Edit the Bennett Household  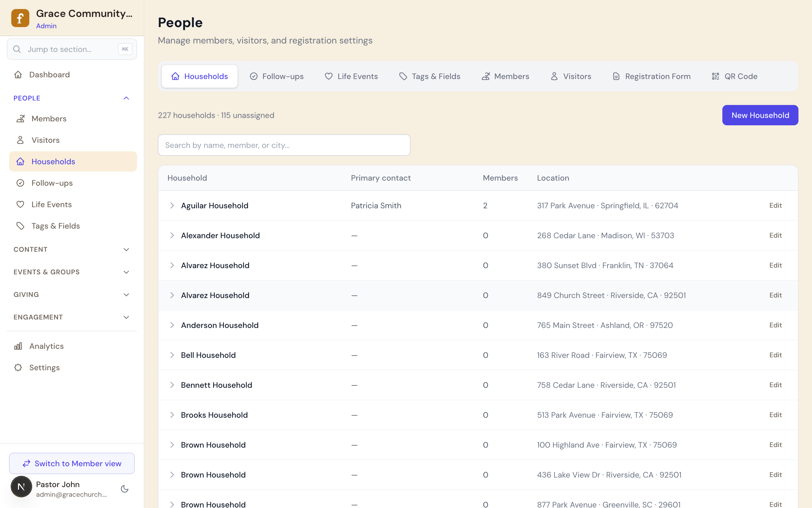(x=775, y=385)
